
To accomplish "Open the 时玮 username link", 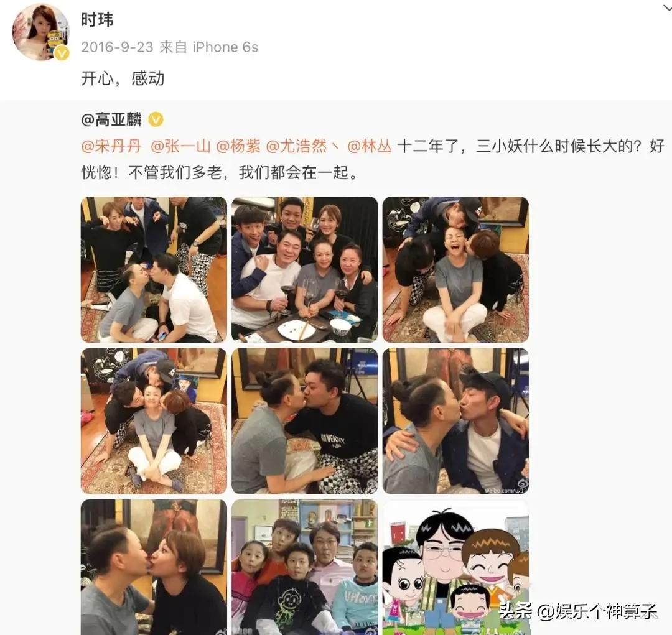I will 97,20.
